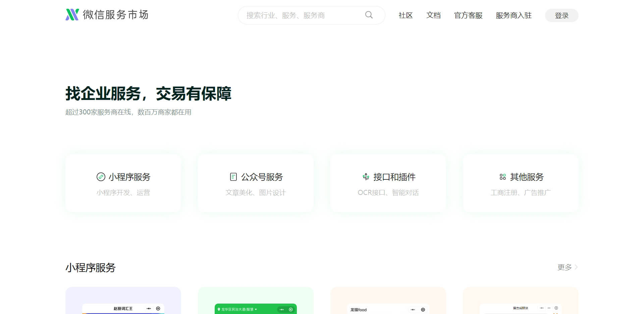Click the search magnifier icon
Screen dimensions: 644x314
tap(369, 15)
